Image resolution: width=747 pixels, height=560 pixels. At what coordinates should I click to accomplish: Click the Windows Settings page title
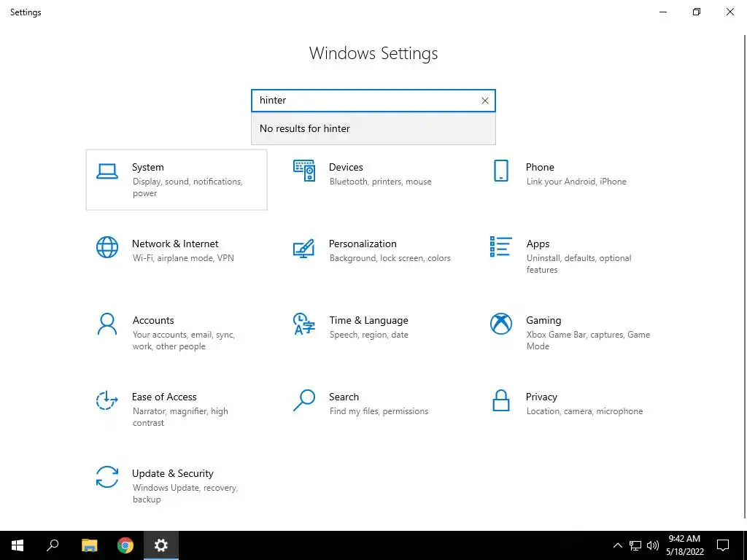tap(373, 53)
